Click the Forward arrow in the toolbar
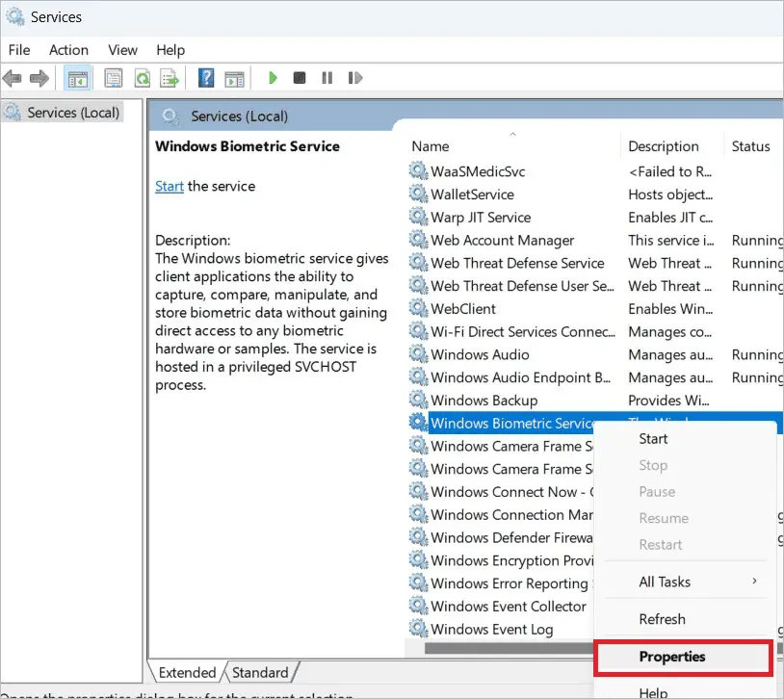Image resolution: width=784 pixels, height=699 pixels. click(x=39, y=78)
